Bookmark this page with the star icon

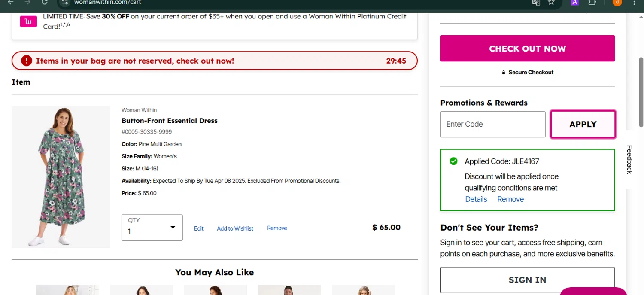tap(551, 2)
